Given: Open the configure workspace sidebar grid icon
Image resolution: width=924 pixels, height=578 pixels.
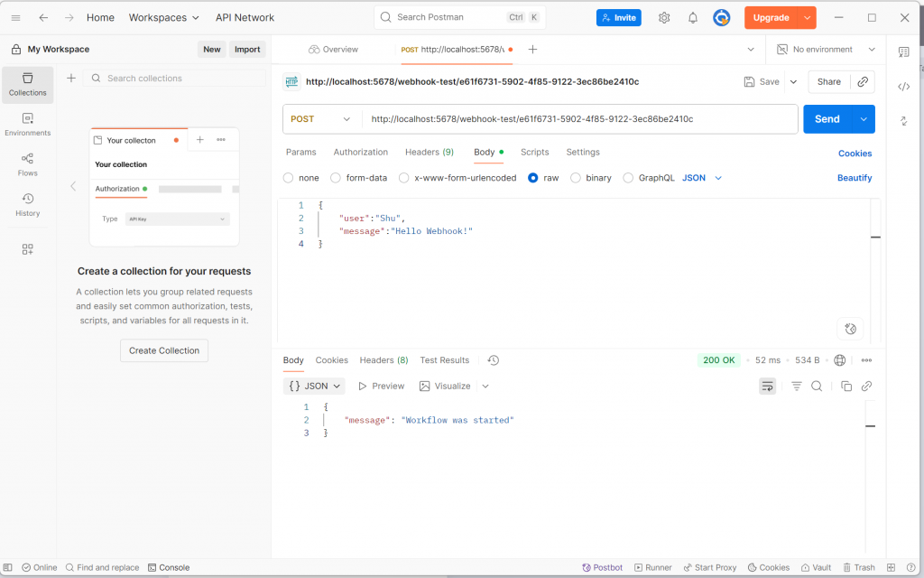Looking at the screenshot, I should pyautogui.click(x=28, y=249).
